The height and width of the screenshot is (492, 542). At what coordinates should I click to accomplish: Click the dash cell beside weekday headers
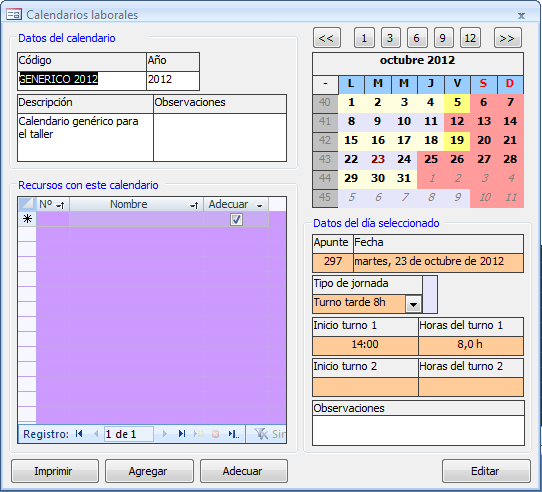coord(325,84)
